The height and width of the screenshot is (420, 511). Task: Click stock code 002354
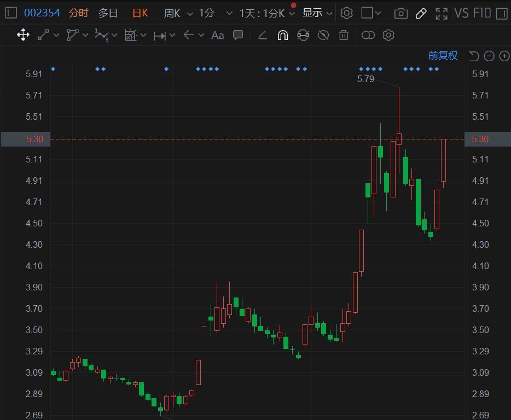[42, 13]
